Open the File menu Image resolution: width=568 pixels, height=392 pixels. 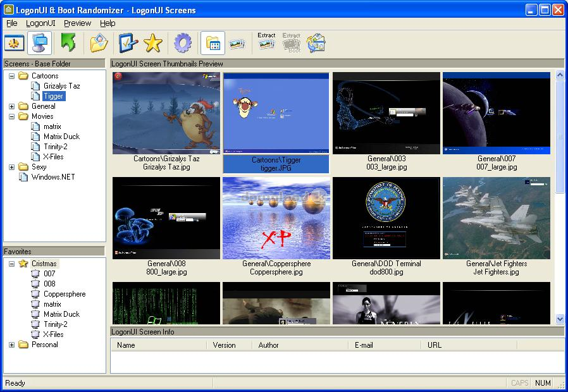pyautogui.click(x=11, y=23)
